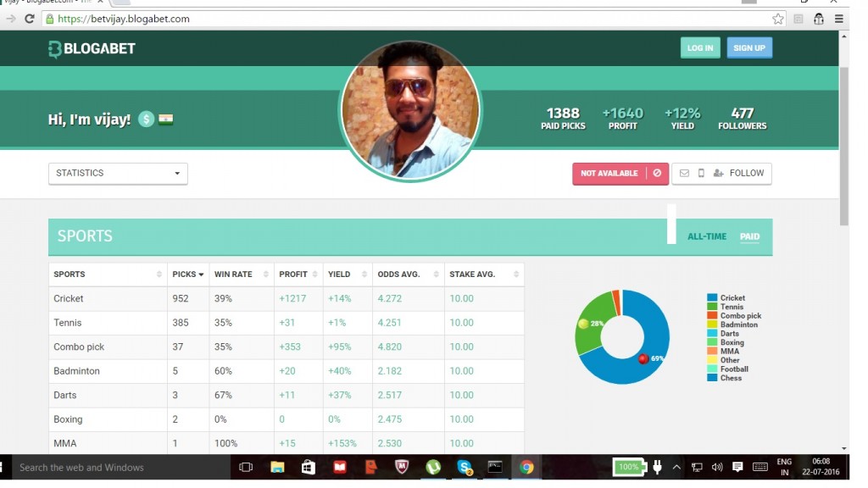Click the dollar sign badge next to vijay
The height and width of the screenshot is (488, 868).
pyautogui.click(x=147, y=119)
